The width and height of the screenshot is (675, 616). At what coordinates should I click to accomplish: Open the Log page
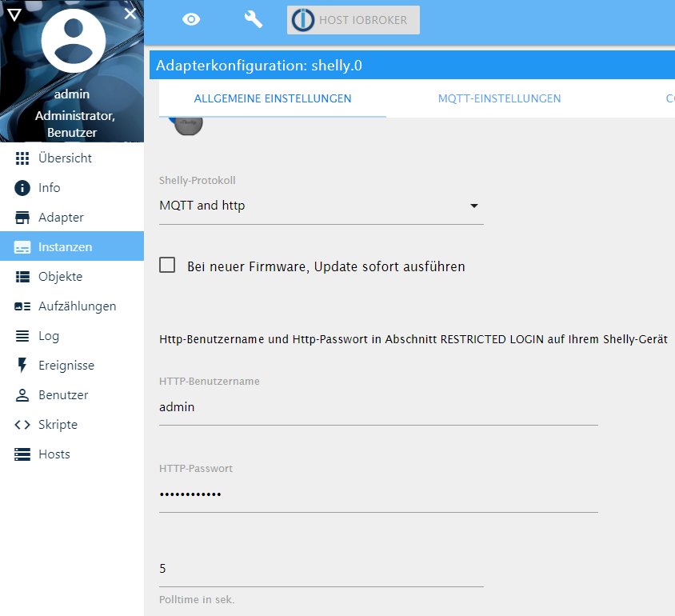[72, 336]
